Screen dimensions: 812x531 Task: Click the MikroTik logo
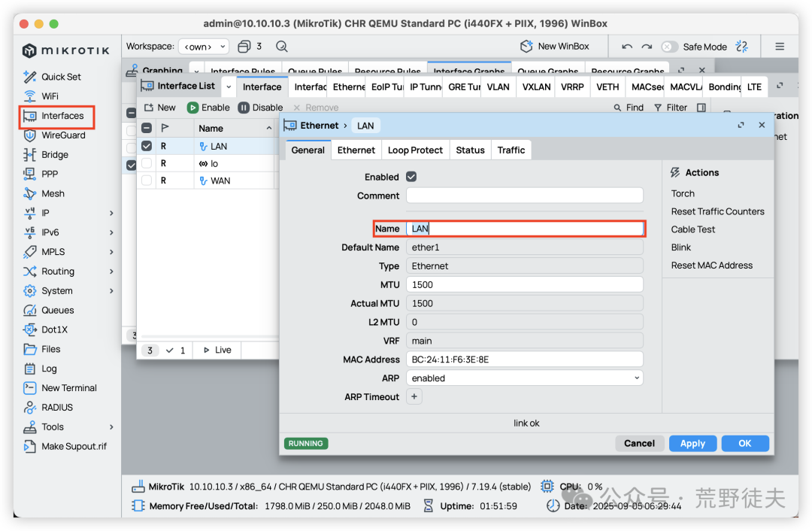point(65,50)
